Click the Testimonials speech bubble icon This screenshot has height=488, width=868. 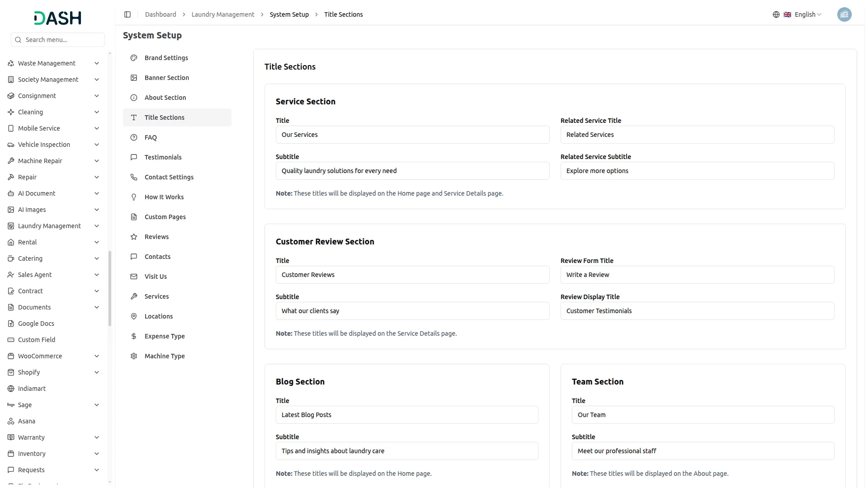click(x=133, y=157)
